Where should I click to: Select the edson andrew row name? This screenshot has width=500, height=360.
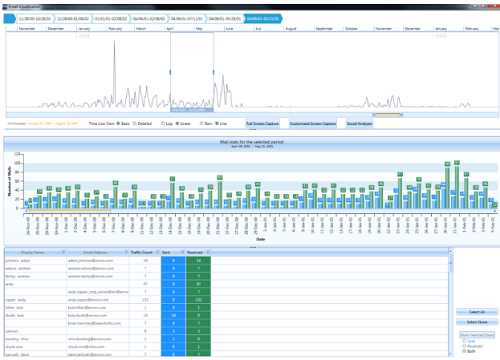(18, 268)
